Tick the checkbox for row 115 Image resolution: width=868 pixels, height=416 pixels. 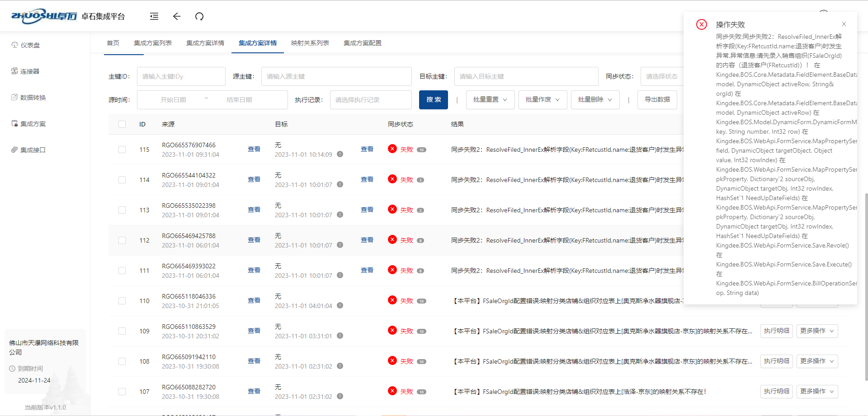122,150
